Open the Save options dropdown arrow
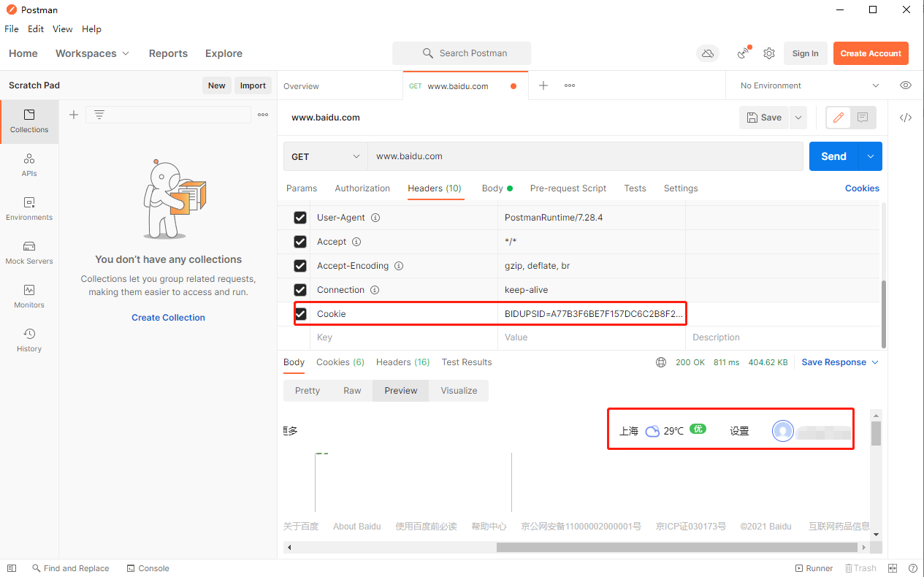This screenshot has width=924, height=577. [x=798, y=118]
